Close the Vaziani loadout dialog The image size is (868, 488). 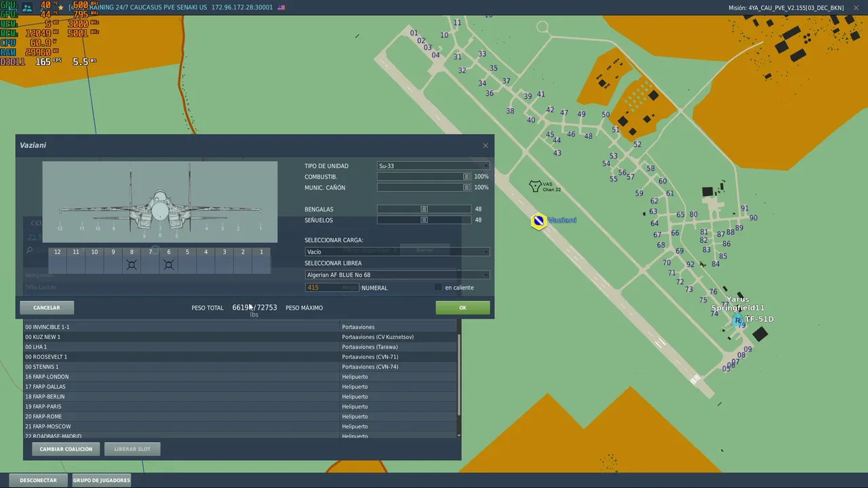pyautogui.click(x=485, y=146)
